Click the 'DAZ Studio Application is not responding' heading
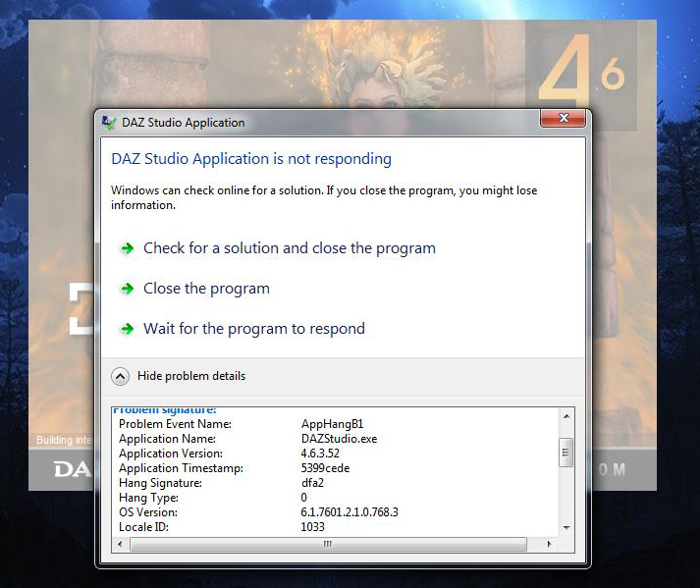This screenshot has width=700, height=588. coord(251,159)
